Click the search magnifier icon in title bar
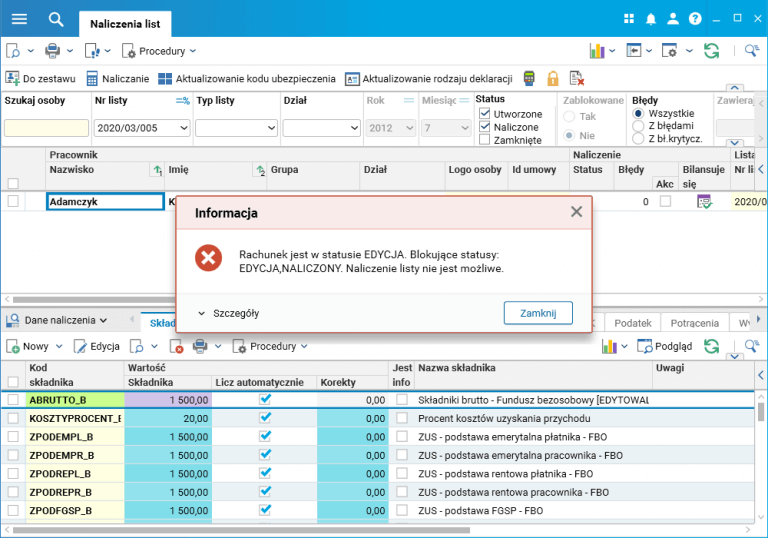Viewport: 768px width, 538px height. [x=56, y=20]
